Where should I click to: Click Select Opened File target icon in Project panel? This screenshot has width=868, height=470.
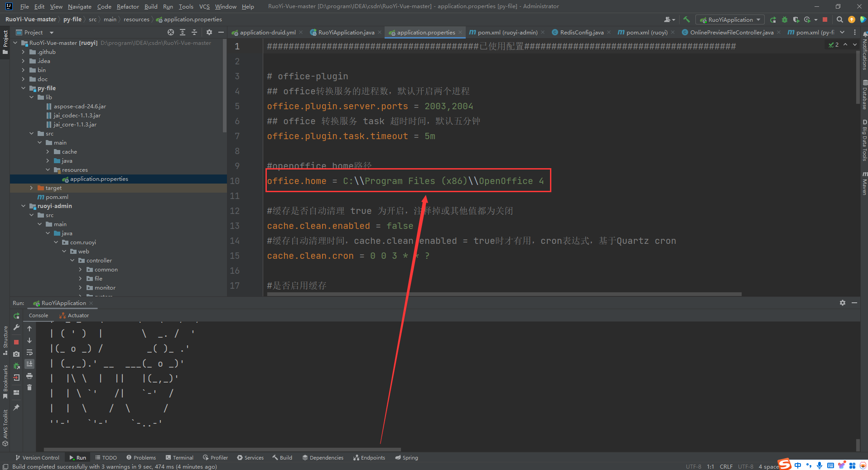170,32
